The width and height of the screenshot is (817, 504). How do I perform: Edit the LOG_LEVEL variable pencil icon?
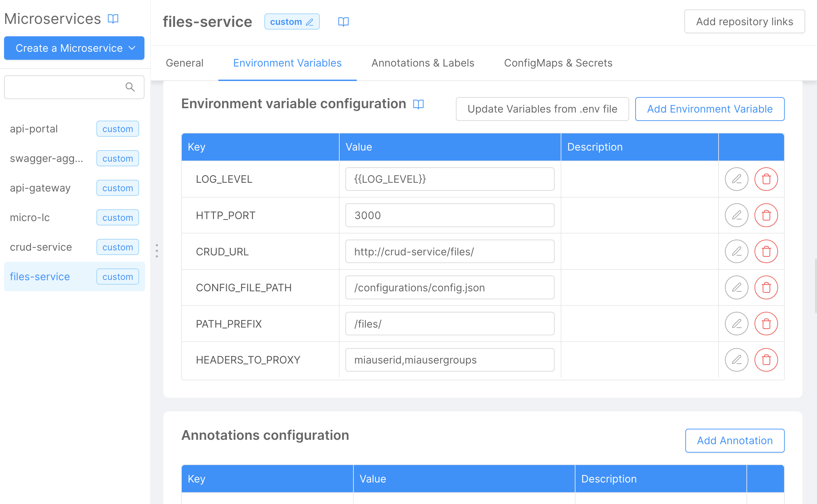point(736,179)
